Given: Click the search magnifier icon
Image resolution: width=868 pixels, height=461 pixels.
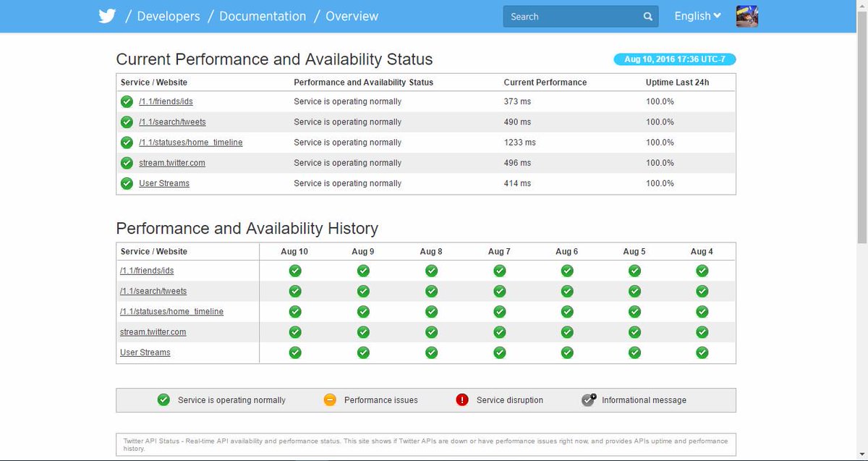Looking at the screenshot, I should coord(647,17).
